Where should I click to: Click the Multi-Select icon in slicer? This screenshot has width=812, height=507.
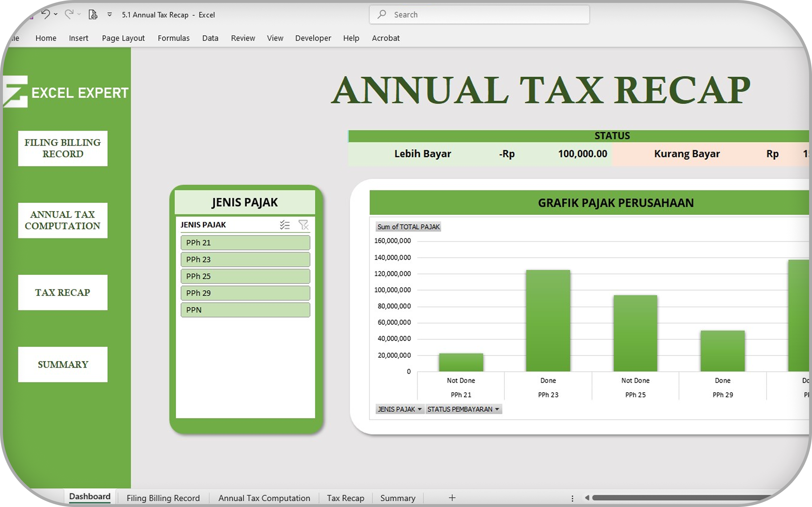(x=285, y=225)
